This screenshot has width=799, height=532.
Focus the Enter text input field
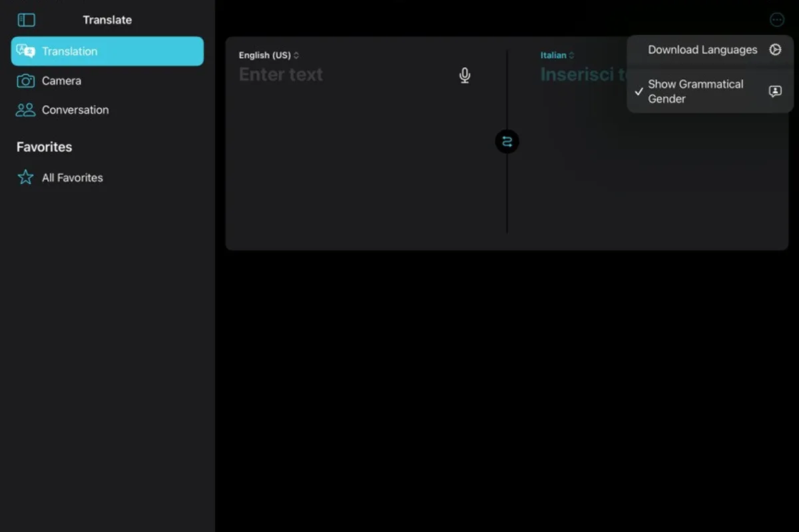pyautogui.click(x=280, y=75)
